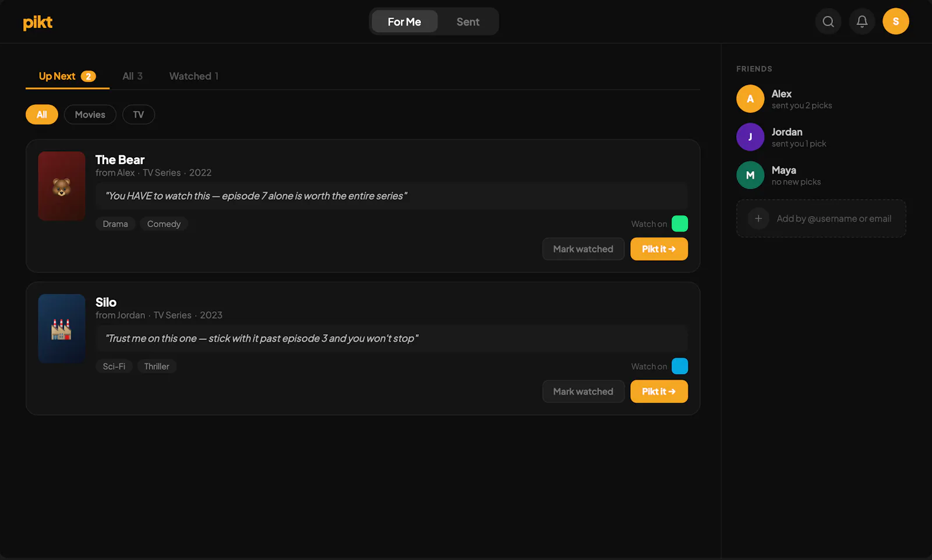
Task: Open The Bear title
Action: (x=120, y=160)
